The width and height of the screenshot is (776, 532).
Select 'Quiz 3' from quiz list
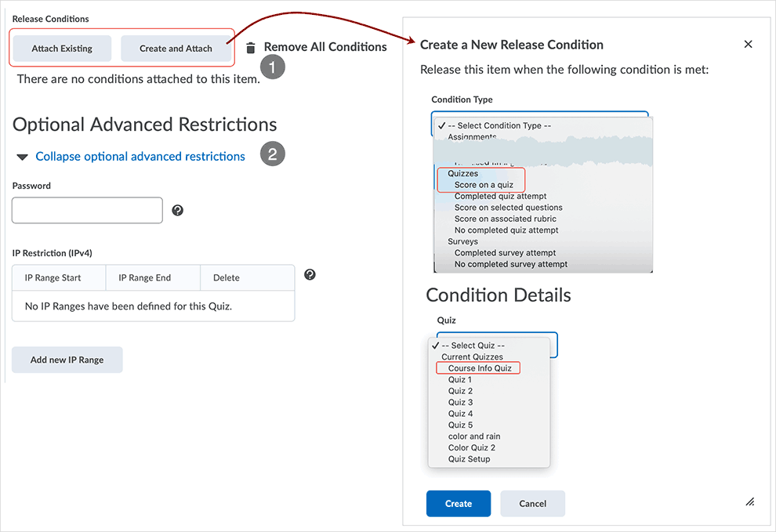(x=460, y=403)
